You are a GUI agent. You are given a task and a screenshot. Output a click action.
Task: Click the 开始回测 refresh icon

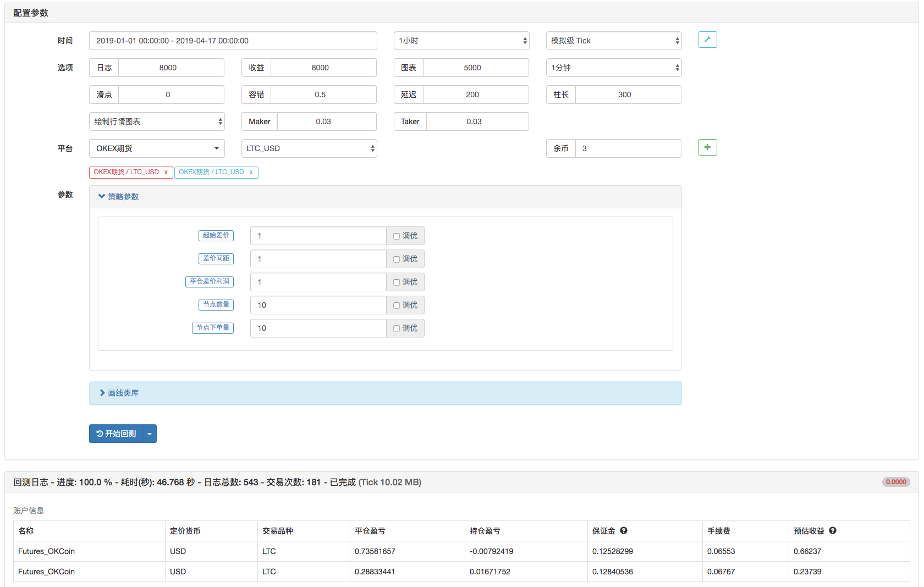tap(100, 434)
